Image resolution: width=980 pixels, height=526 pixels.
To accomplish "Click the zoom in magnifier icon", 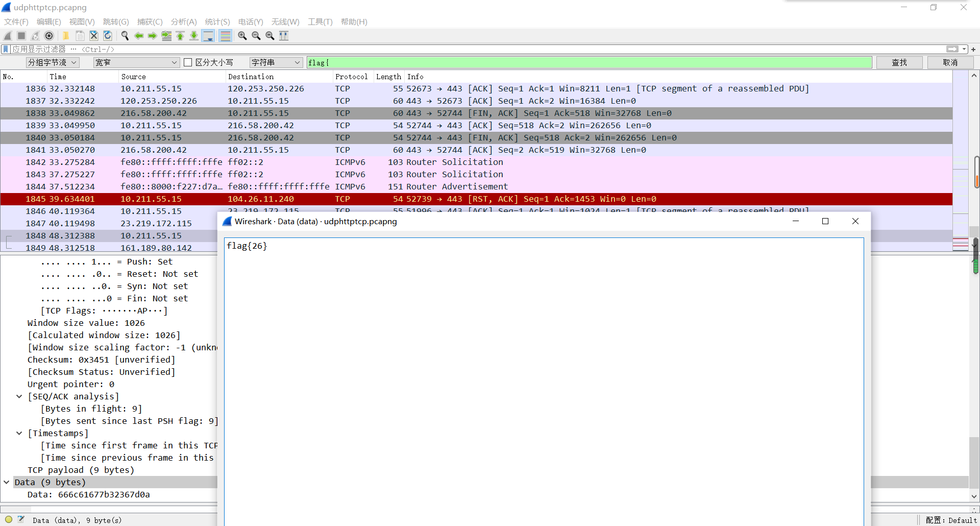I will 242,36.
